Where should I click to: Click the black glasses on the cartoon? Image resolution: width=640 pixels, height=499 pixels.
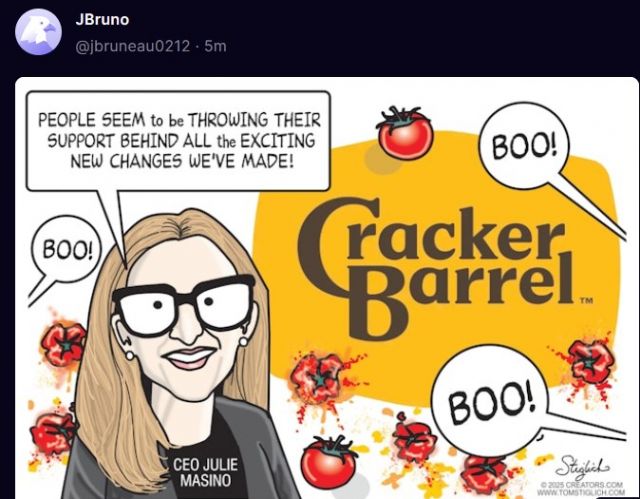[184, 304]
